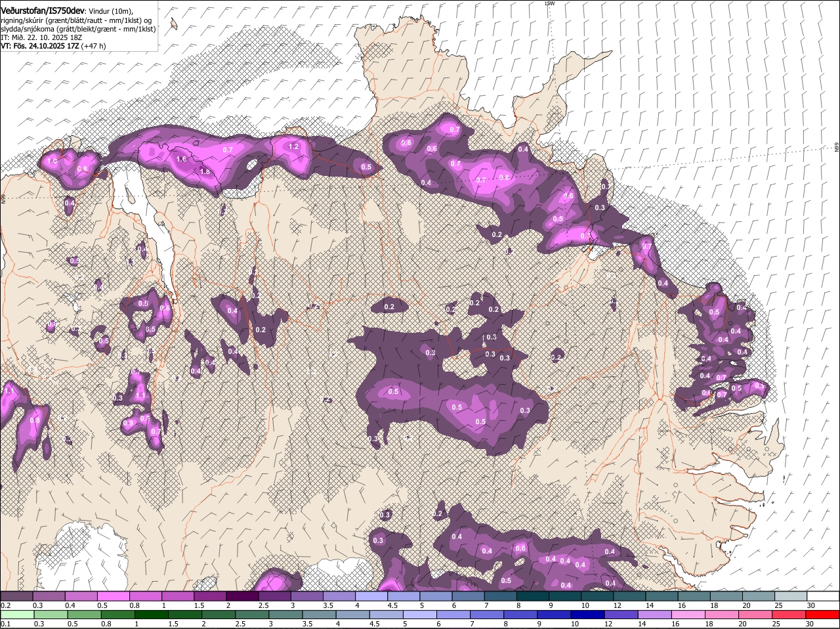Select the 4.5 swatch in the lower legend row
Image resolution: width=840 pixels, height=629 pixels.
(387, 615)
